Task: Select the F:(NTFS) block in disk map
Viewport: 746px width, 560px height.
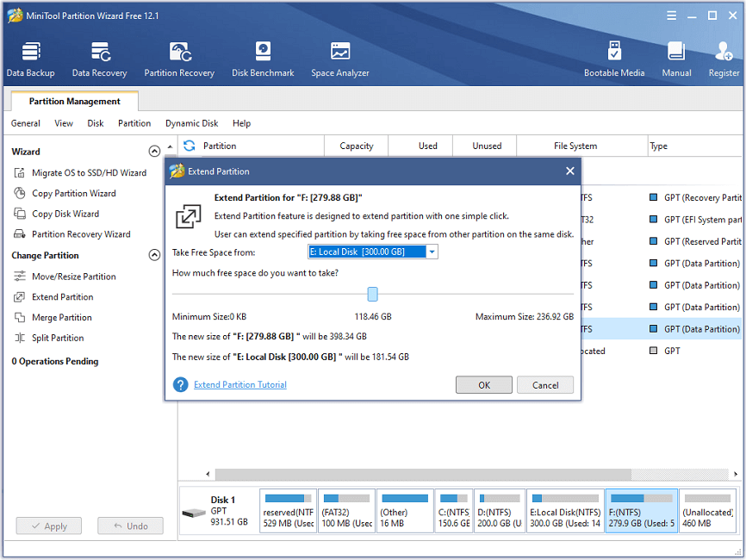Action: click(x=641, y=511)
